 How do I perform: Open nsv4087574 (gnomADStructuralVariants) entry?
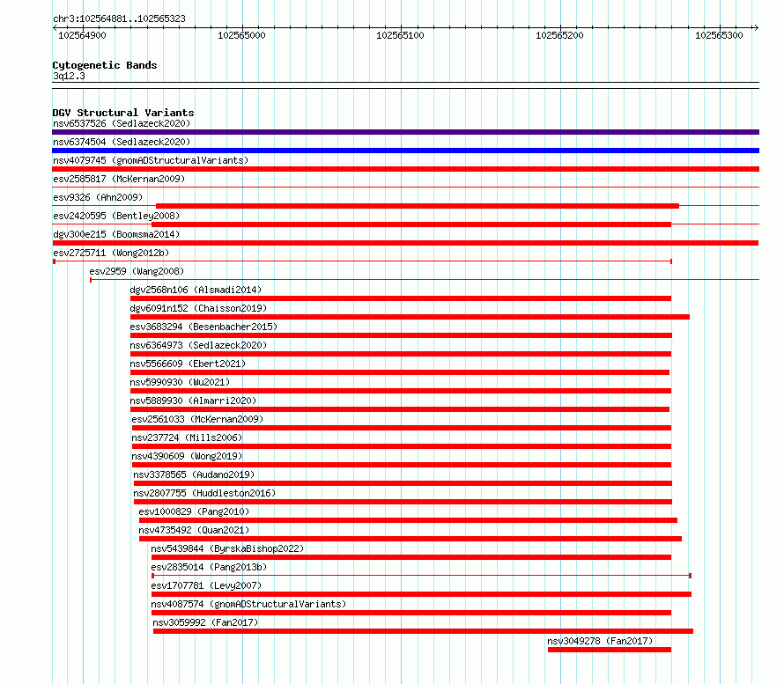point(248,604)
